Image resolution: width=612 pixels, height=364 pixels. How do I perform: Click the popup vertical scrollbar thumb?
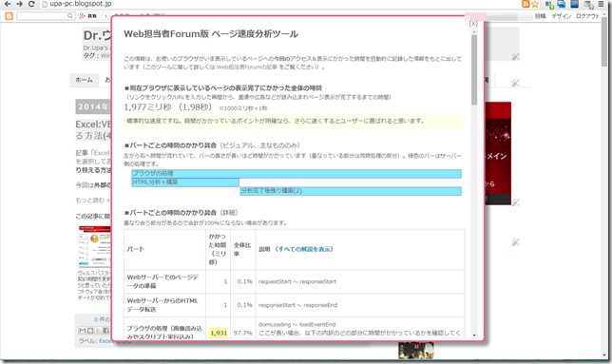point(474,70)
